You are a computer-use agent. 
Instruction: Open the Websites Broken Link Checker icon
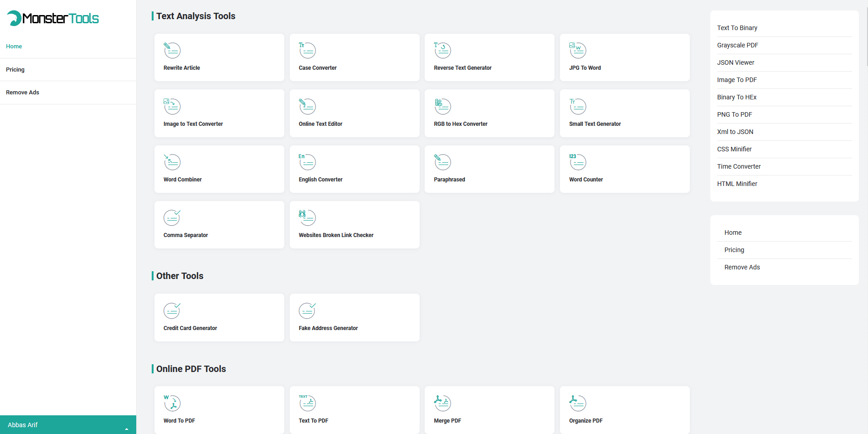pos(307,217)
